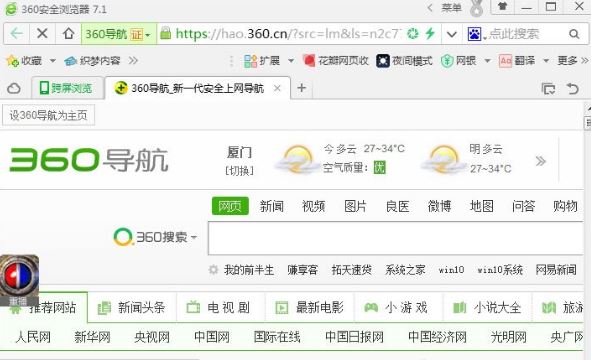The width and height of the screenshot is (591, 360).
Task: Open the 新闻头条 category tab
Action: [132, 307]
